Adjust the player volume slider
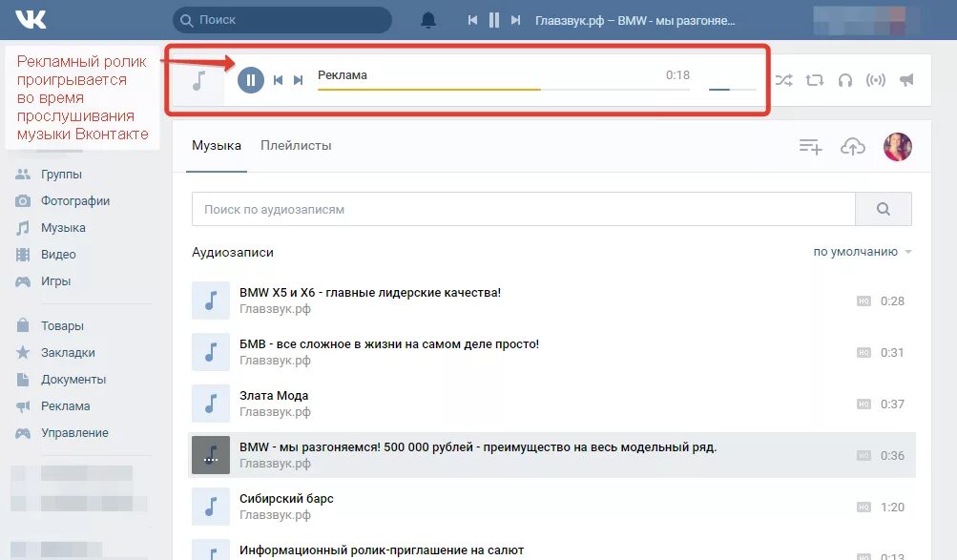The width and height of the screenshot is (957, 560). pyautogui.click(x=732, y=89)
